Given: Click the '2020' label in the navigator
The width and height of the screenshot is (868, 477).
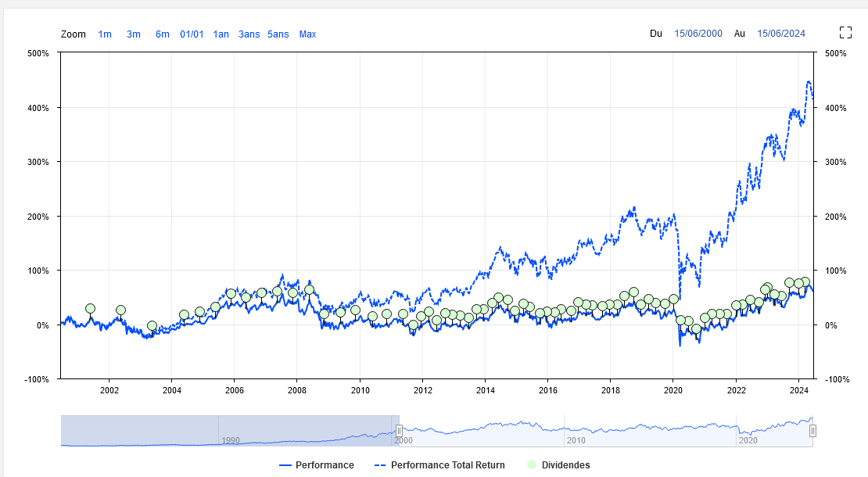Looking at the screenshot, I should (748, 440).
